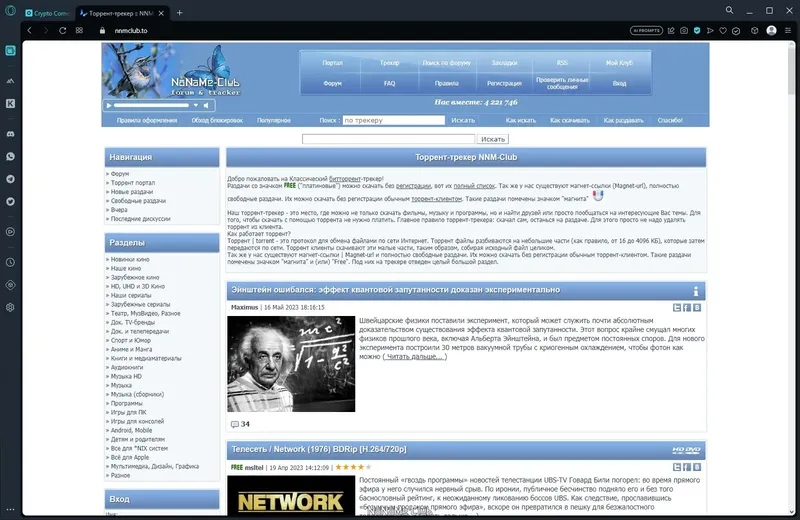
Task: Open the teal workspace icon in sidebar
Action: pos(10,51)
